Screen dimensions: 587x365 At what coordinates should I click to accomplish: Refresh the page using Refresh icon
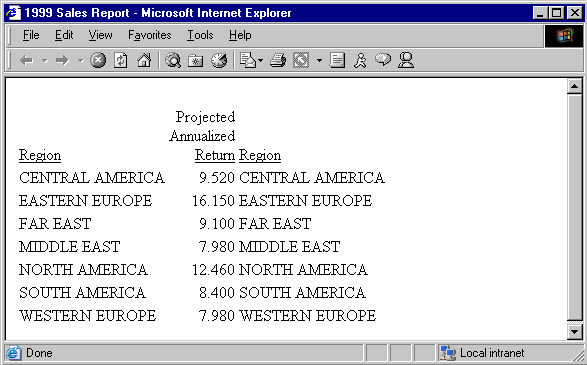click(x=121, y=60)
